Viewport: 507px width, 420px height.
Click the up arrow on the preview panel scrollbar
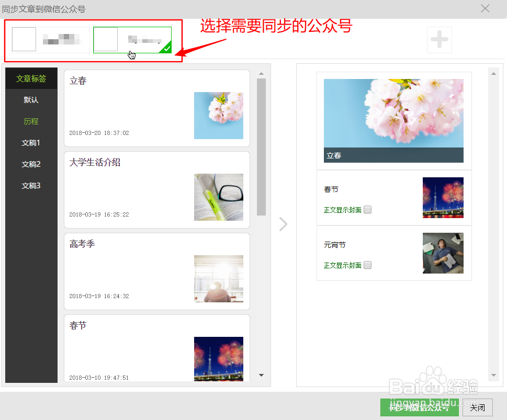point(492,73)
